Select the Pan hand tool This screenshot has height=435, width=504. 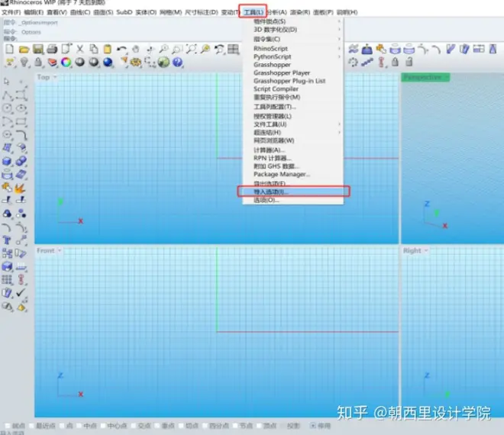tap(136, 49)
